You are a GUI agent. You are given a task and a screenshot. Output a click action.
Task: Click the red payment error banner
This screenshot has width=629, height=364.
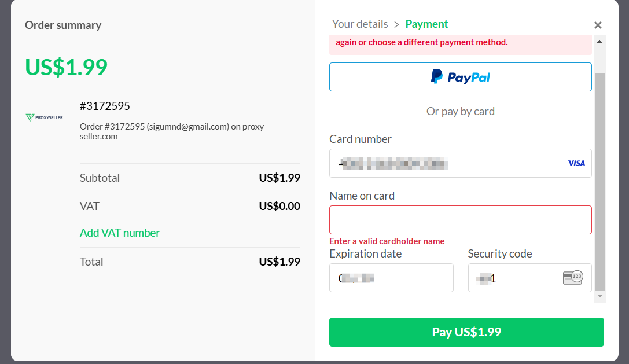point(460,43)
